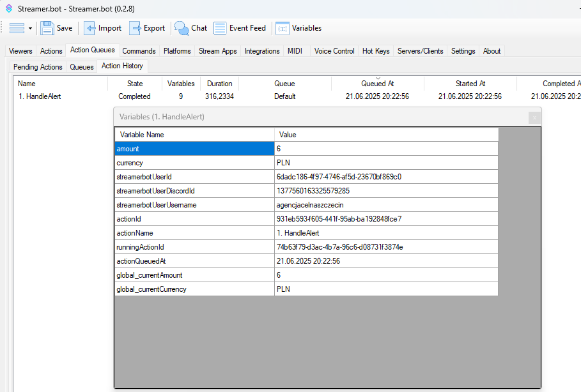Expand the layout menu dropdown arrow
Image resolution: width=581 pixels, height=392 pixels.
pyautogui.click(x=31, y=28)
